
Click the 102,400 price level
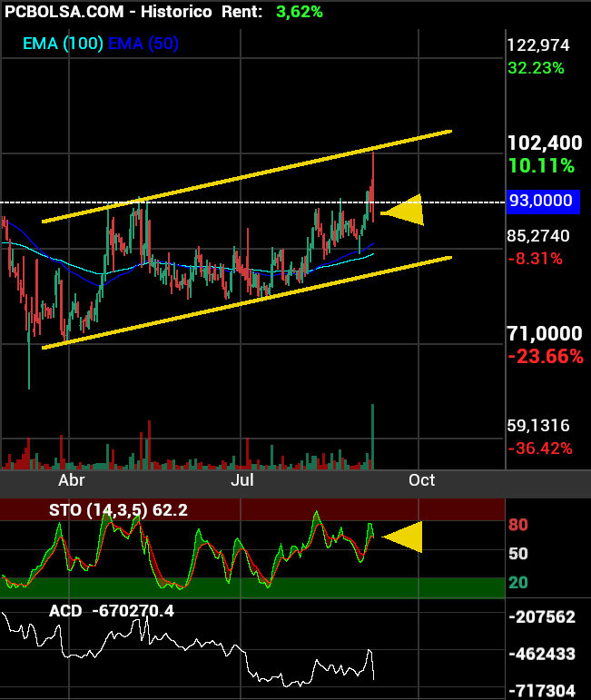pyautogui.click(x=545, y=143)
